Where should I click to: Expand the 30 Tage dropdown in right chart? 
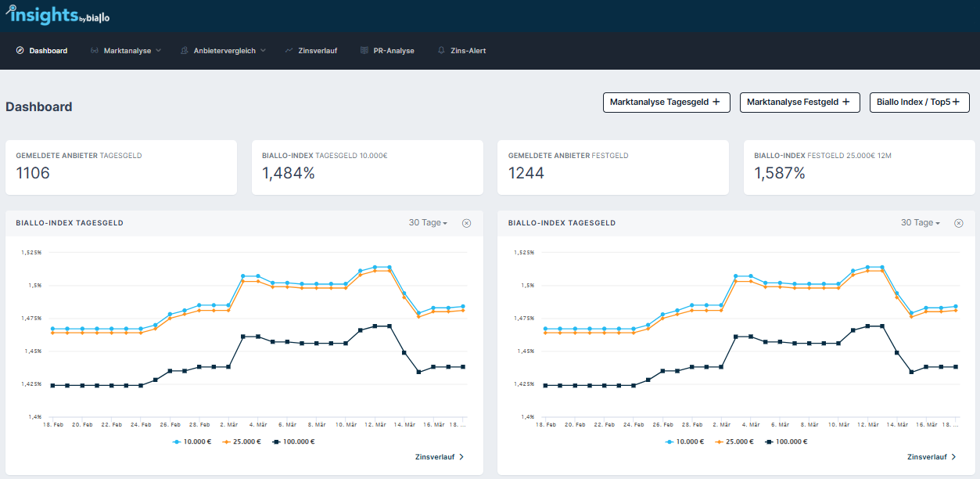[920, 223]
